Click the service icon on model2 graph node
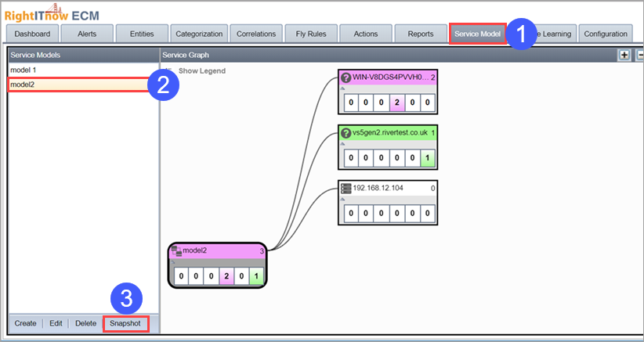 click(176, 251)
